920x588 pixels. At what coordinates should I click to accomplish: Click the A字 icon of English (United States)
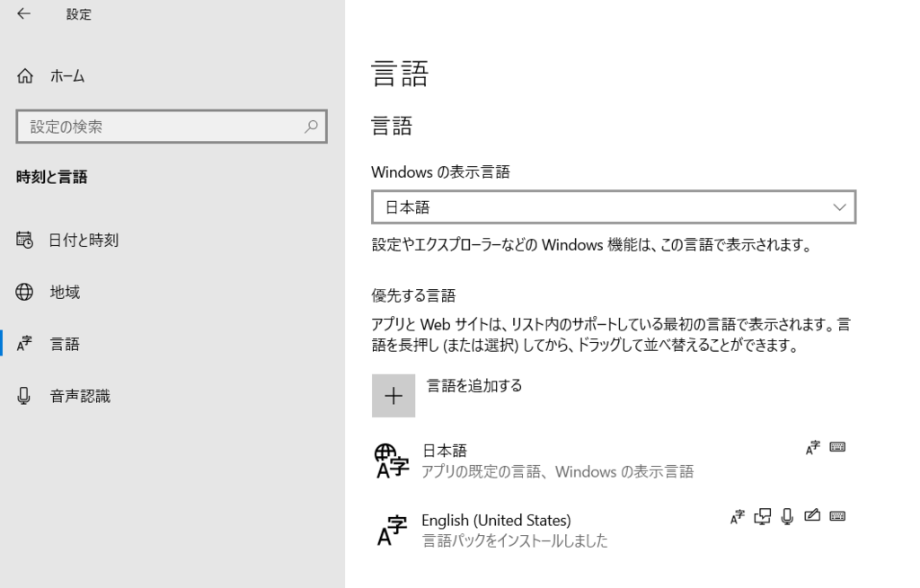(392, 530)
